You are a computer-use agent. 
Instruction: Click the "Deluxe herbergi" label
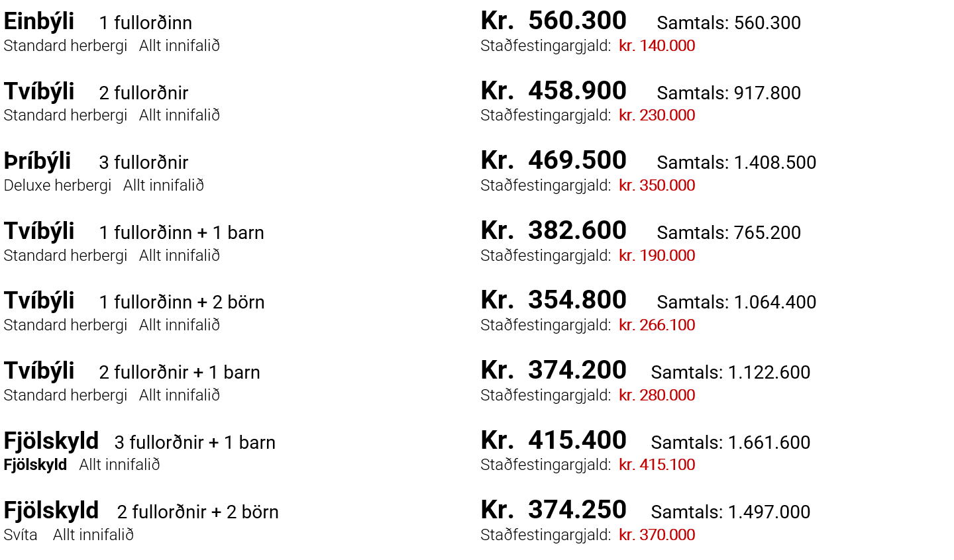click(x=58, y=185)
